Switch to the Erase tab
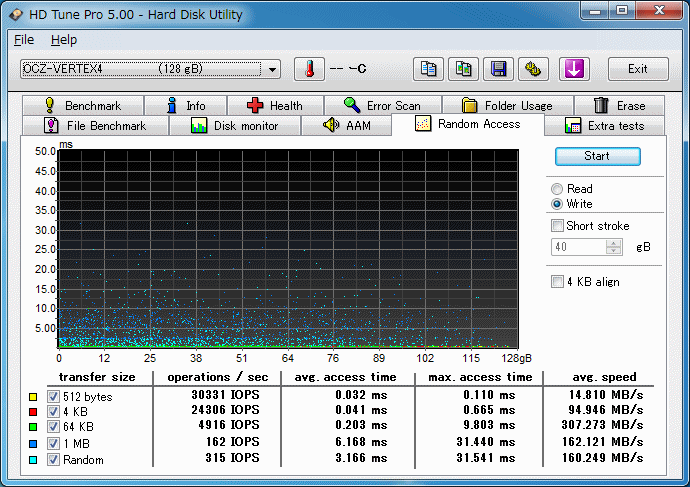690x487 pixels. pos(619,106)
